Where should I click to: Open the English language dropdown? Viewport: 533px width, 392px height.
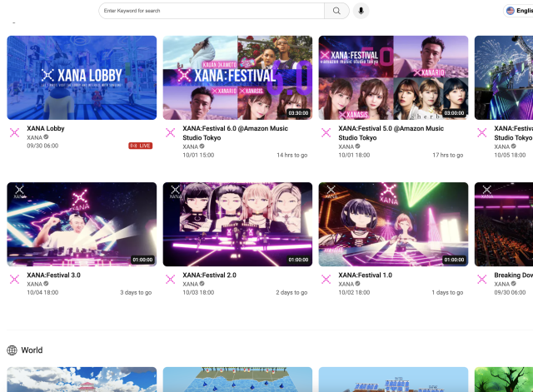point(518,11)
